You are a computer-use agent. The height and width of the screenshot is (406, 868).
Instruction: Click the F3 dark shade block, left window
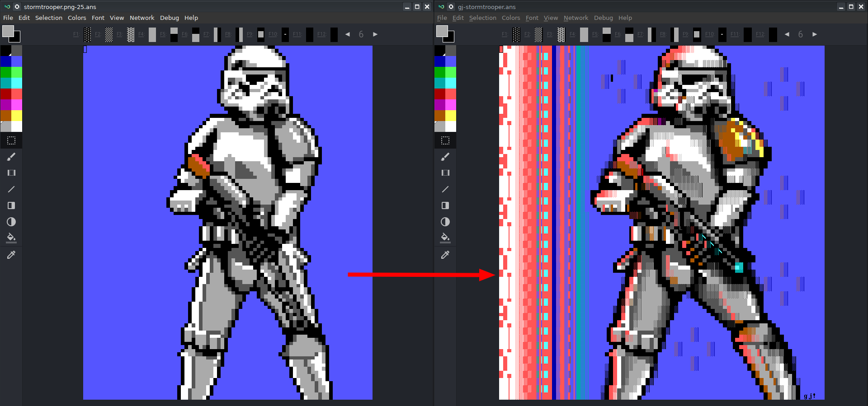pos(131,34)
